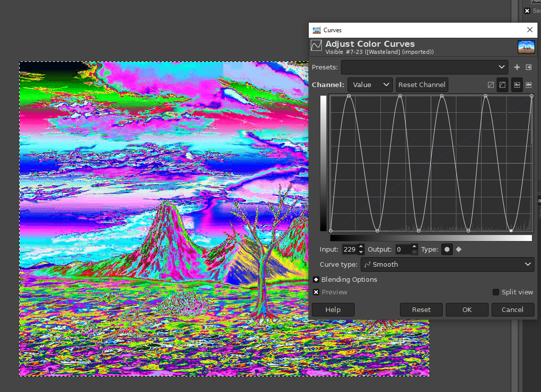
Task: Select the curve's starting point at bottom-left corner
Action: coord(331,230)
